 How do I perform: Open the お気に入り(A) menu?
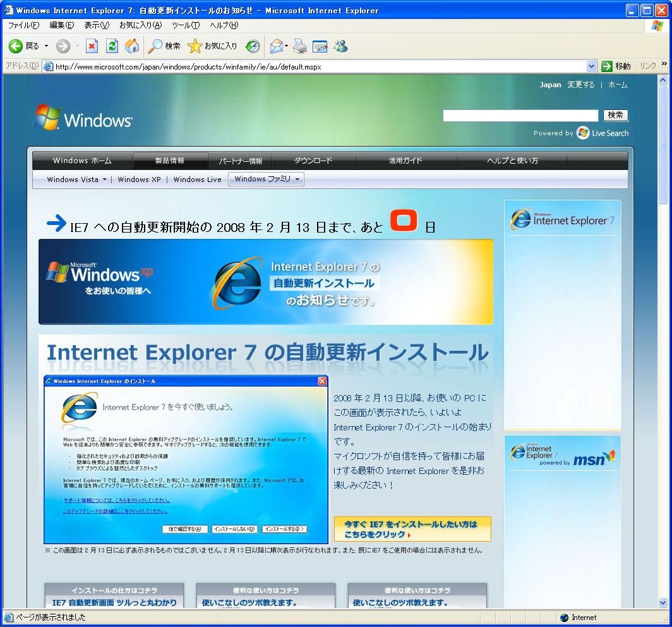[141, 25]
